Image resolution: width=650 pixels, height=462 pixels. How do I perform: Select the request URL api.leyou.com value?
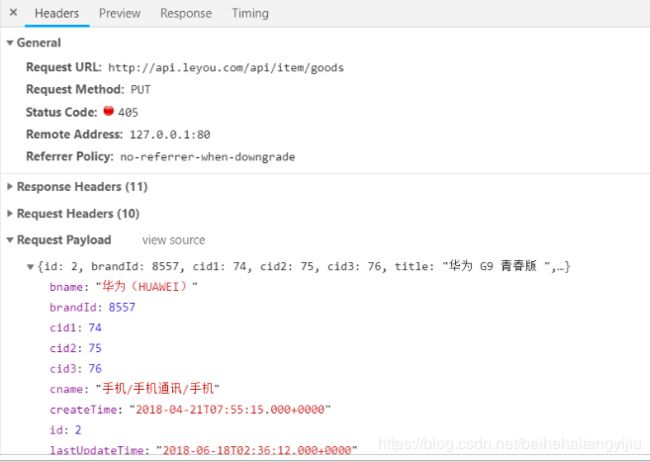(226, 68)
